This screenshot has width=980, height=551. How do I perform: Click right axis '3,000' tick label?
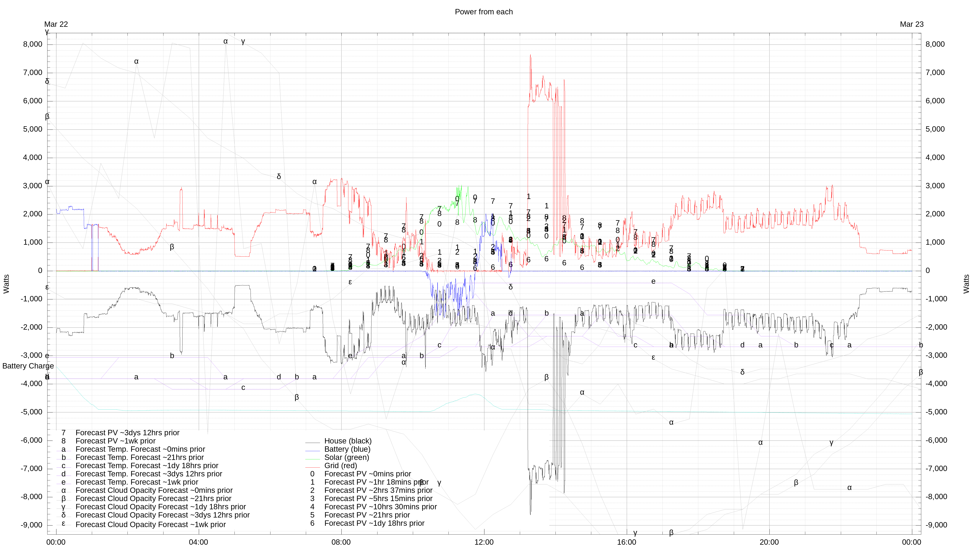tap(935, 186)
